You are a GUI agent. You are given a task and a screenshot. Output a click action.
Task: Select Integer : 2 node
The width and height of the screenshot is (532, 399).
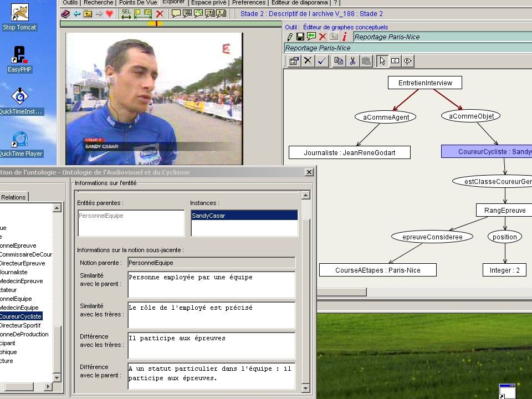(504, 270)
